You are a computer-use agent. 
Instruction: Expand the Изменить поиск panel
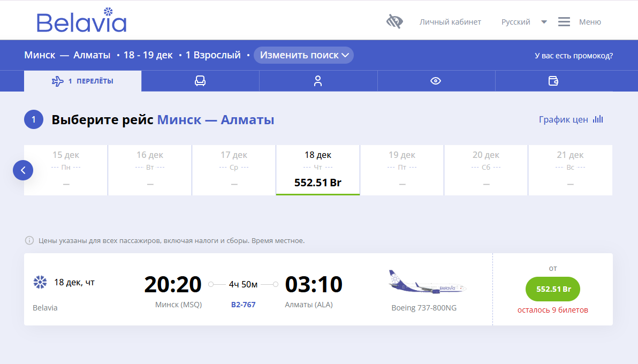click(x=303, y=55)
